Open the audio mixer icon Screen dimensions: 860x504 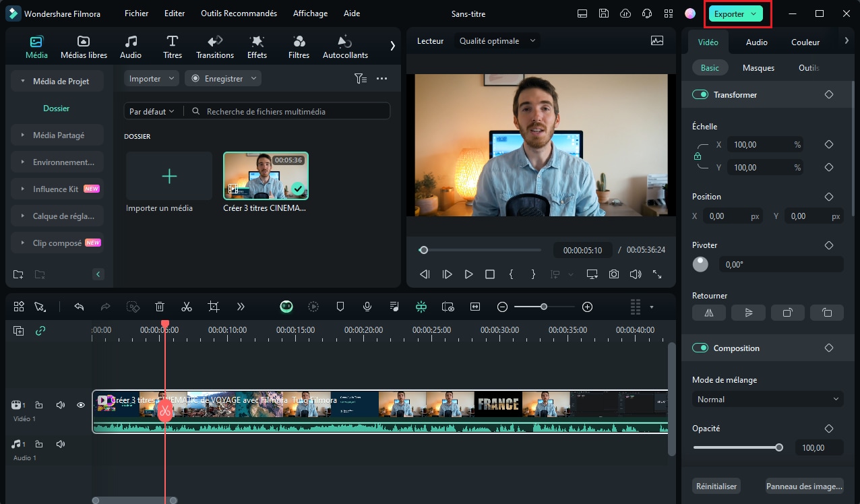[394, 307]
